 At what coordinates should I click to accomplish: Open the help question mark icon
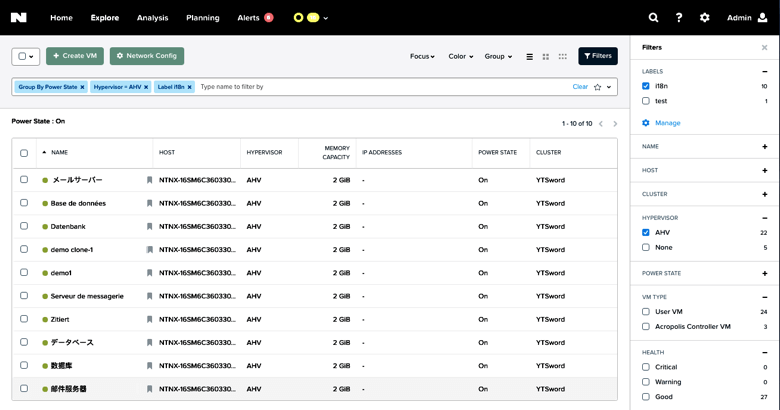click(679, 18)
